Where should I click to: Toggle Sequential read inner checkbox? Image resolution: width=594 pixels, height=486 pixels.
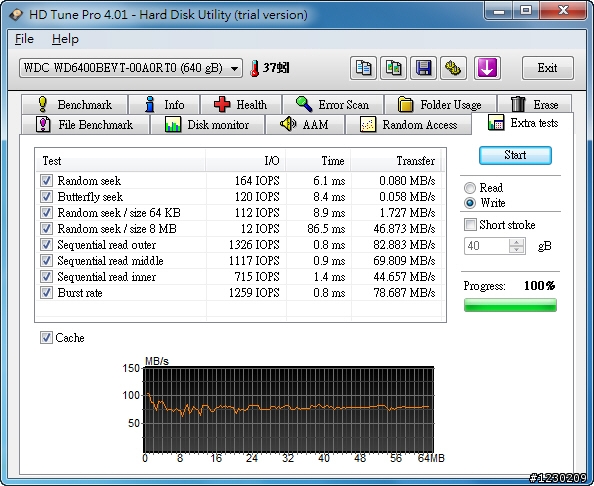46,277
